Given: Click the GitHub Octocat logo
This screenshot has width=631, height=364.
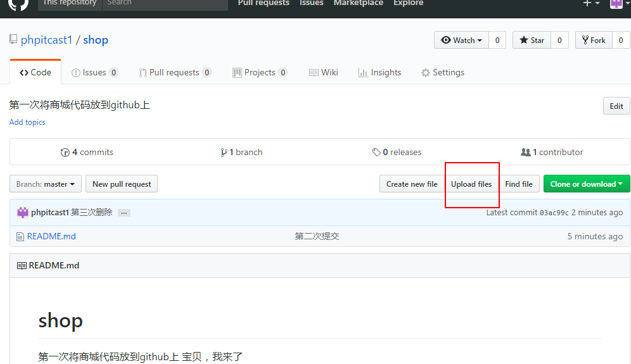Looking at the screenshot, I should tap(18, 4).
